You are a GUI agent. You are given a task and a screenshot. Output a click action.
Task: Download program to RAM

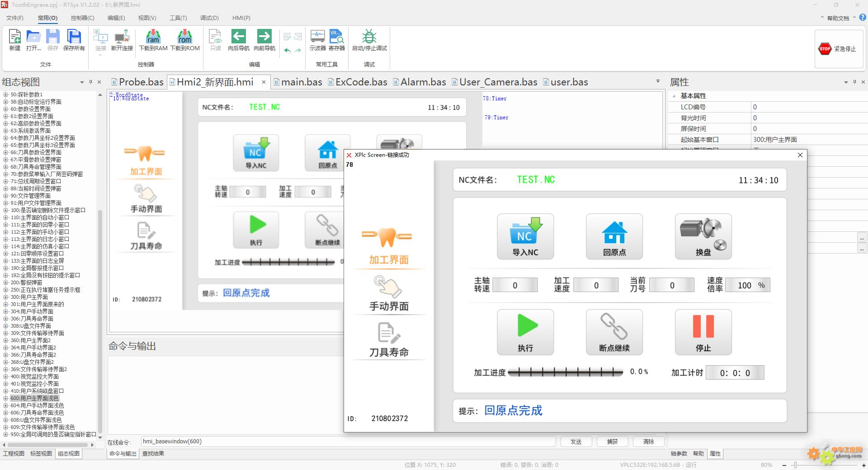[x=153, y=40]
